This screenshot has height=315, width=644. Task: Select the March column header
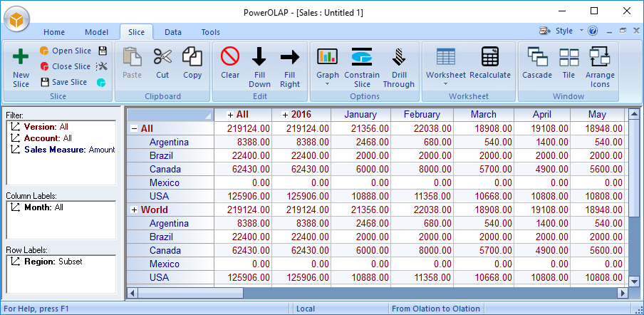point(484,115)
